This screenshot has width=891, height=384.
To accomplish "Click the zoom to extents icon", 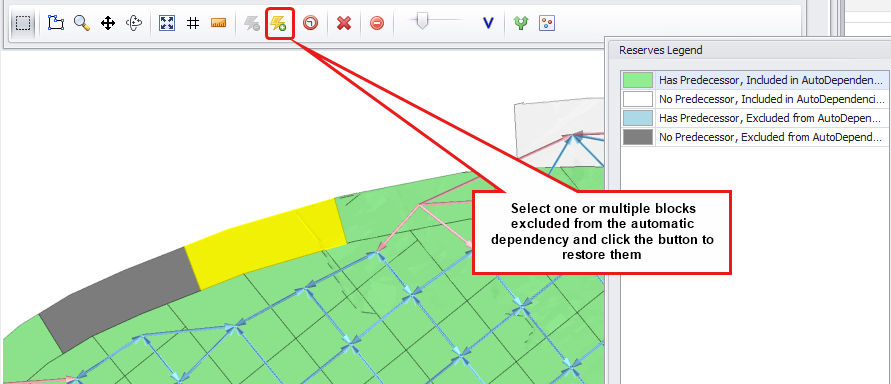I will click(166, 23).
